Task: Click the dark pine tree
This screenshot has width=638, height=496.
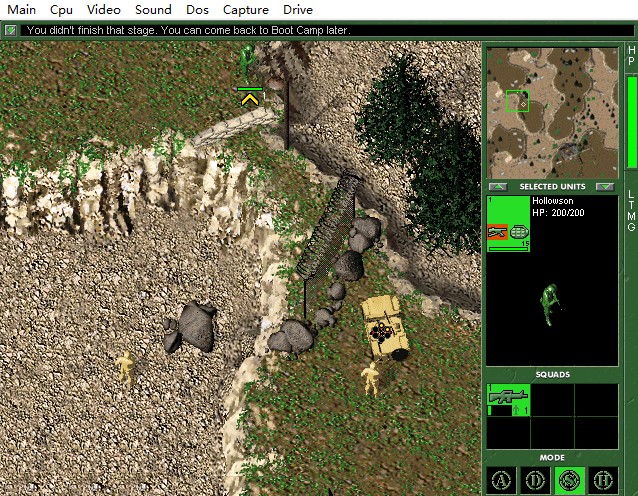Action: [421, 155]
